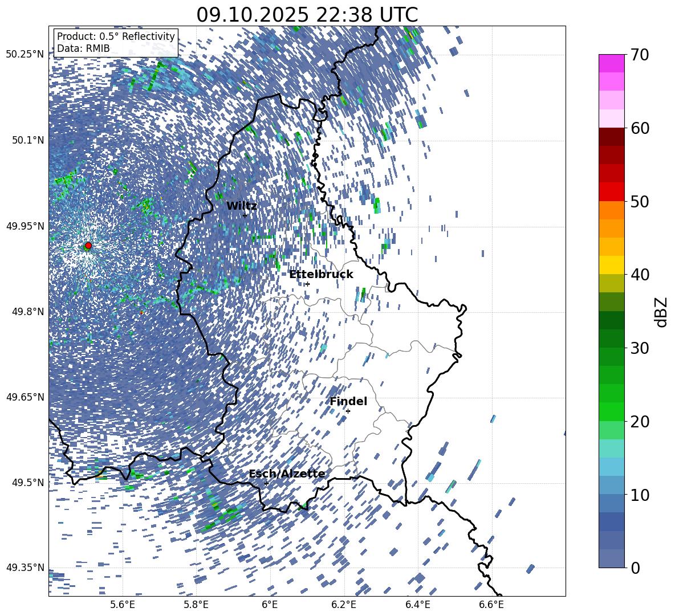Click the yellow colorbar segment above 40
Viewport: 675px width, 616px height.
click(611, 265)
